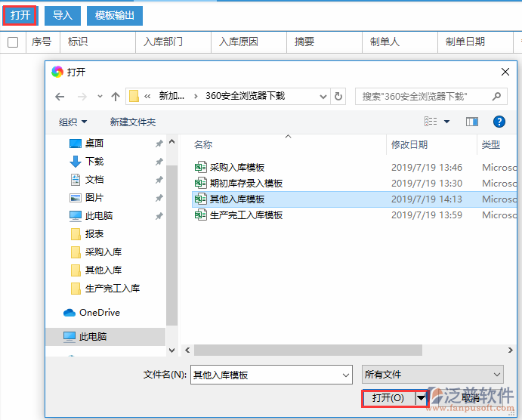Expand the address bar history dropdown
This screenshot has height=420, width=522.
tap(323, 97)
